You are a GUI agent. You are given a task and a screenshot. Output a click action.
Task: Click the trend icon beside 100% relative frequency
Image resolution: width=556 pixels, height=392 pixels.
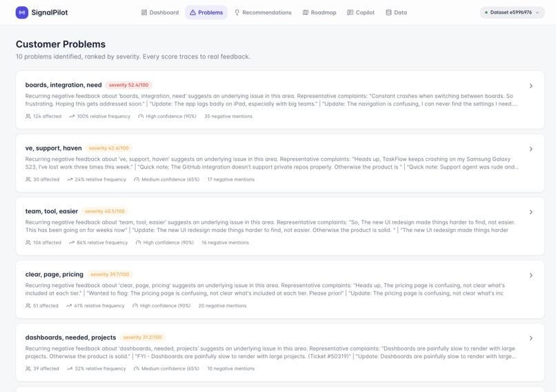[x=72, y=117]
